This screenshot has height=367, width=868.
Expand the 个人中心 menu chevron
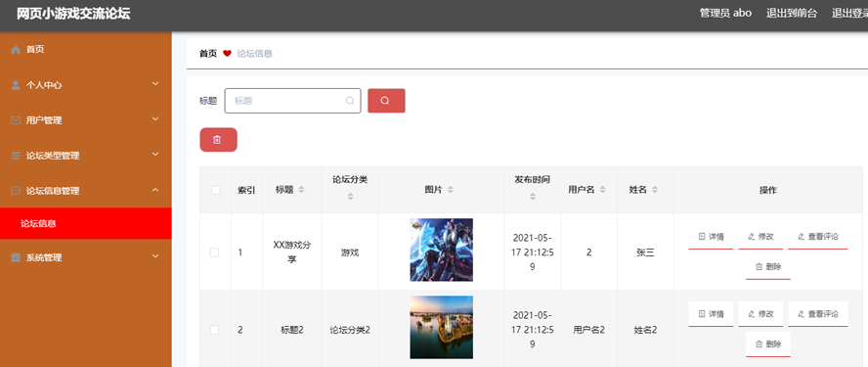pos(155,84)
